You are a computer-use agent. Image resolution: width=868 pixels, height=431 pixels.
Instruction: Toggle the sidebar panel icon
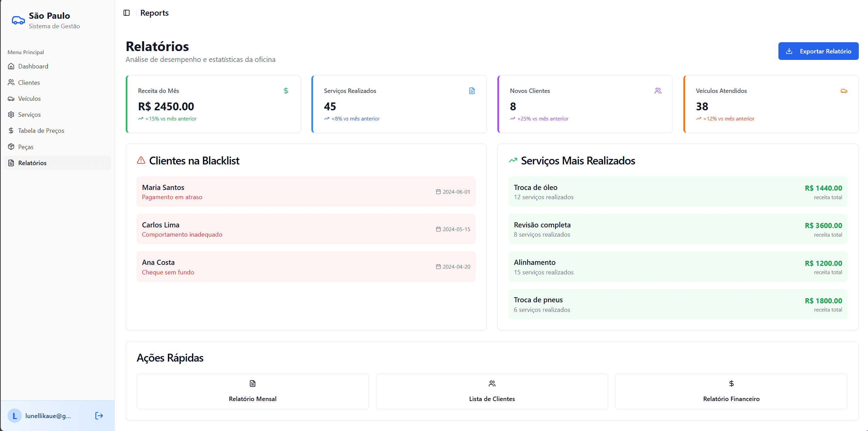click(x=127, y=13)
